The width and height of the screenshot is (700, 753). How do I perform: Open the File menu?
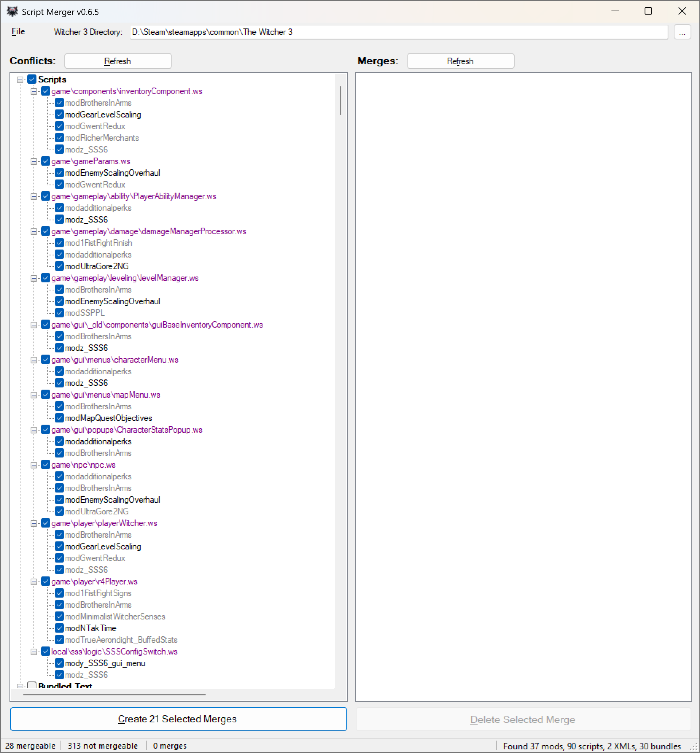coord(18,32)
